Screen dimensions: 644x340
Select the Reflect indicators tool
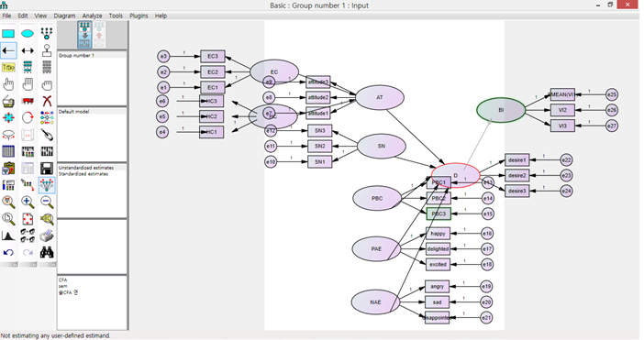tap(47, 118)
